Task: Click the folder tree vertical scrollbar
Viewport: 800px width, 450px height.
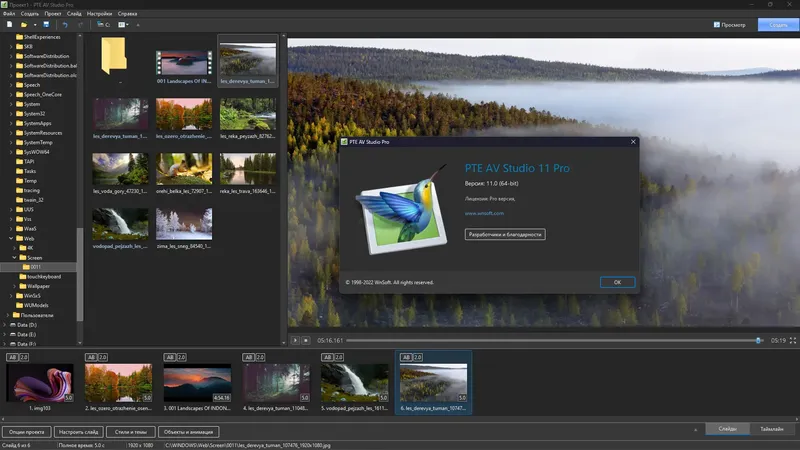Action: pos(80,274)
